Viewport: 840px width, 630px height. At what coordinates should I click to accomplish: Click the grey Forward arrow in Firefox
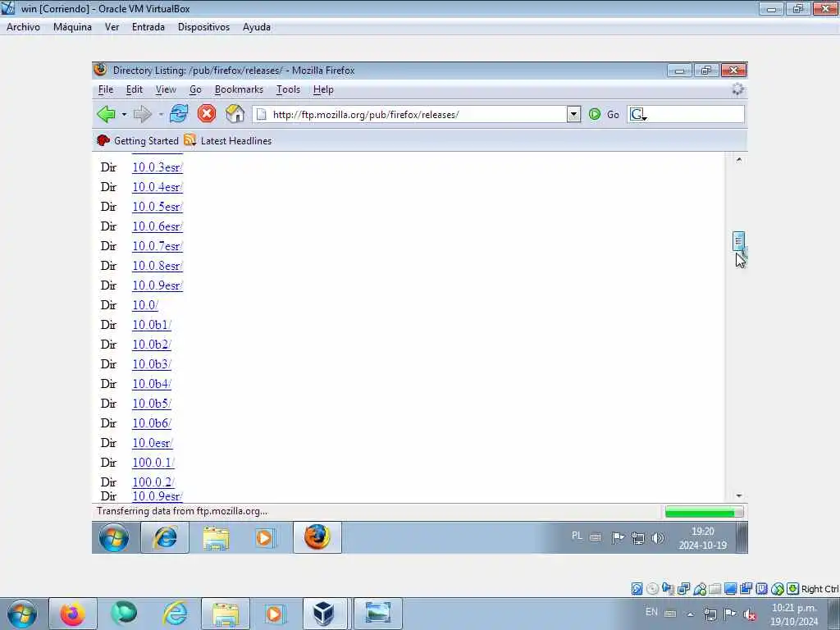[x=142, y=114]
